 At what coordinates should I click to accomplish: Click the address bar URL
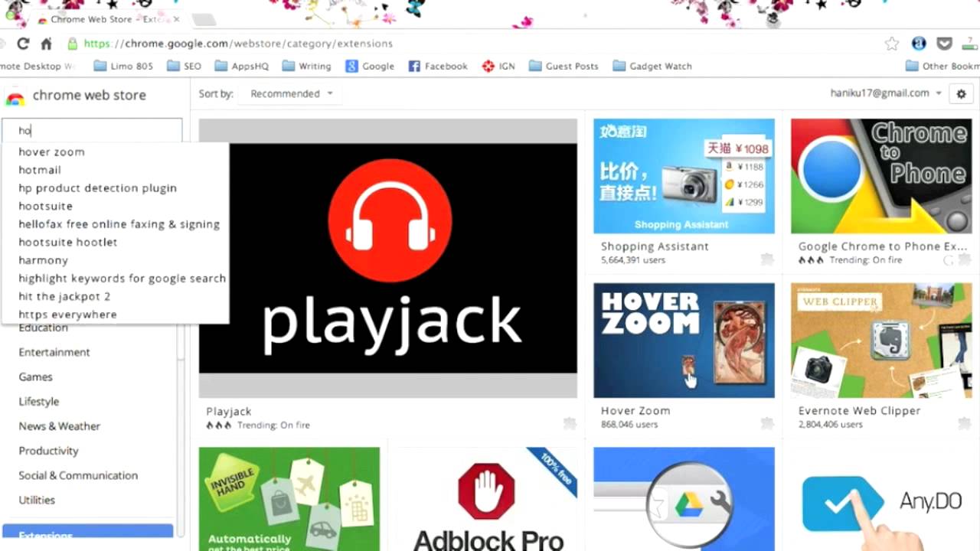[x=239, y=44]
